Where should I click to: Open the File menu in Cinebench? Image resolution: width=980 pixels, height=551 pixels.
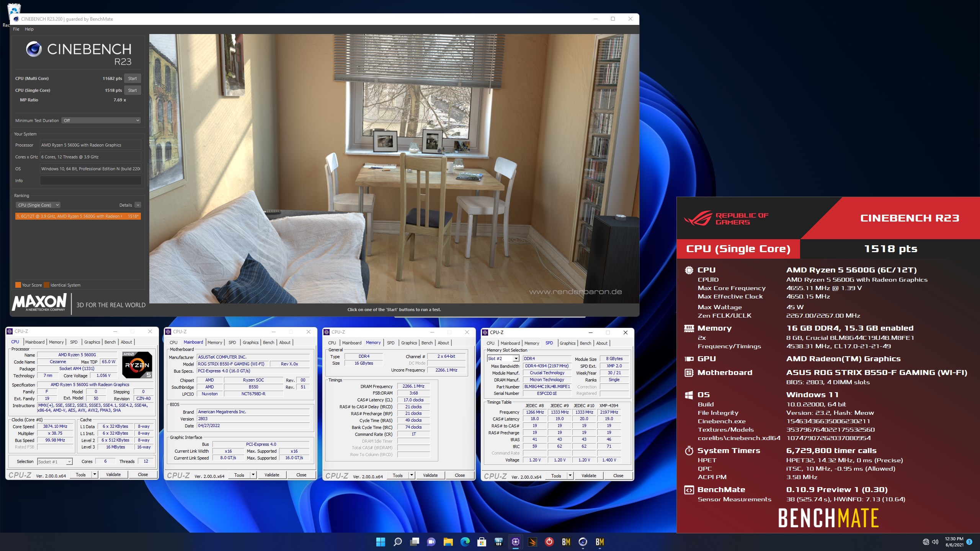[x=16, y=29]
